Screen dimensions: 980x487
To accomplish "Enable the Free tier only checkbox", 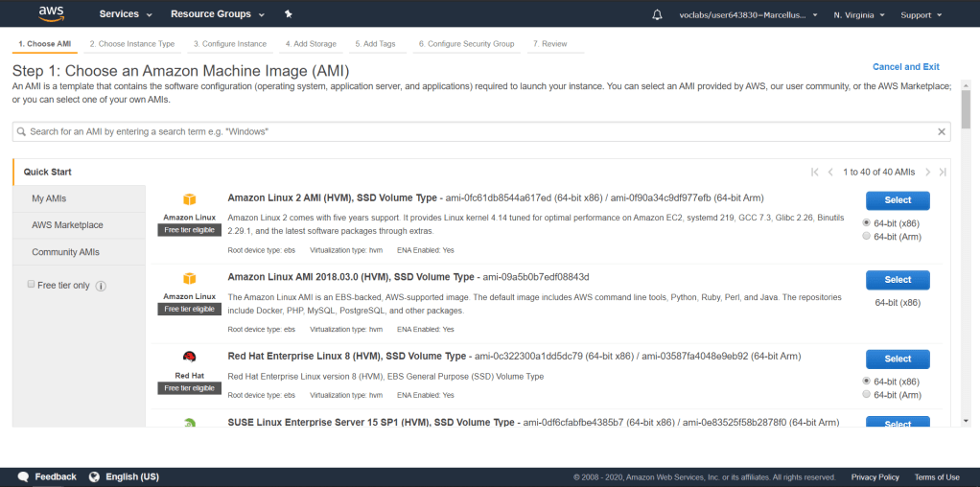I will coord(31,285).
